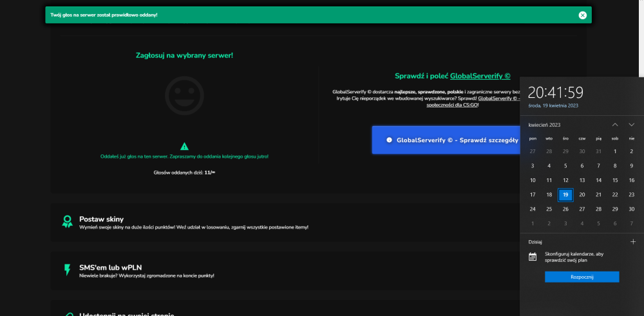Image resolution: width=644 pixels, height=316 pixels.
Task: Click GlobalServerify © - Sprawdź szczegóły button
Action: coord(446,140)
